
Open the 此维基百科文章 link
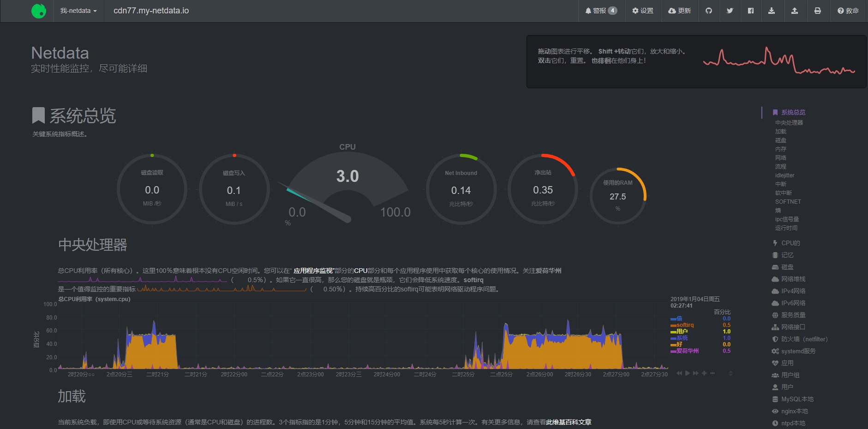pyautogui.click(x=569, y=422)
